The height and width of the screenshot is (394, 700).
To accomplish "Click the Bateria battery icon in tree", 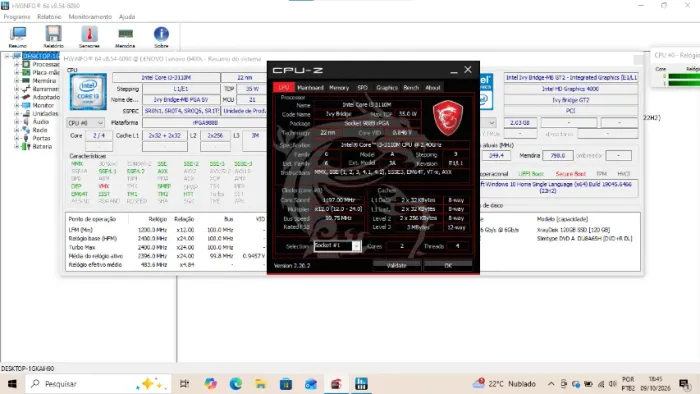I will pyautogui.click(x=26, y=146).
